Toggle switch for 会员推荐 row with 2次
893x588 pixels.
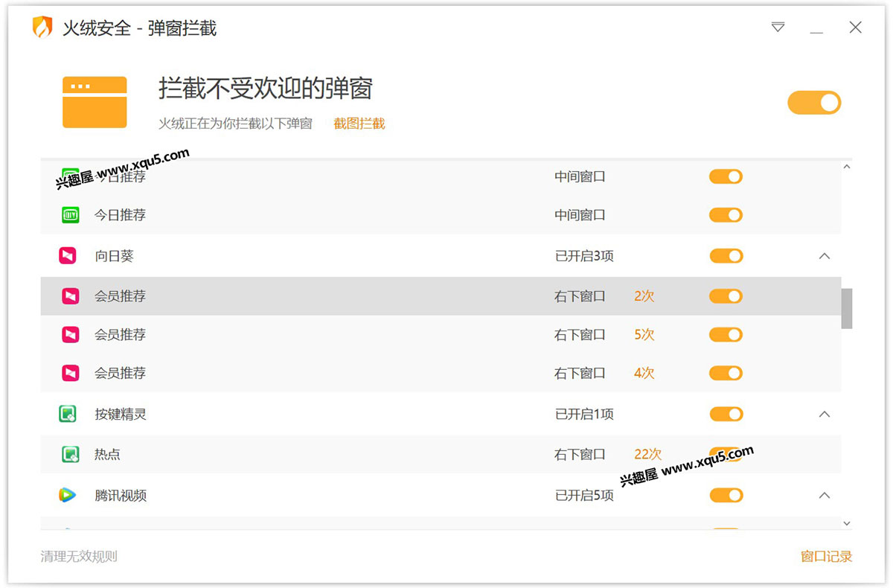726,296
